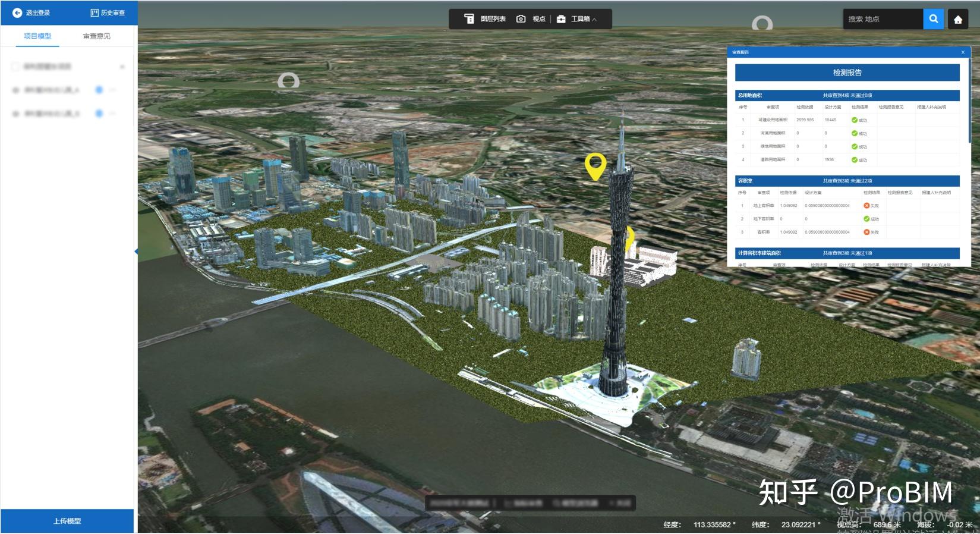Click the 可建设用地面积 cell
980x534 pixels.
point(773,120)
